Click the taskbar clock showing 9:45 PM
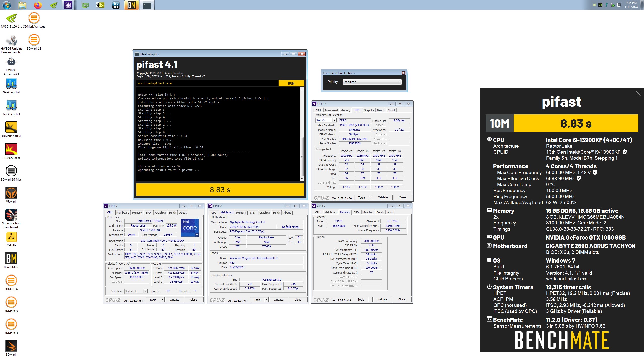Image resolution: width=644 pixels, height=362 pixels. pos(631,5)
